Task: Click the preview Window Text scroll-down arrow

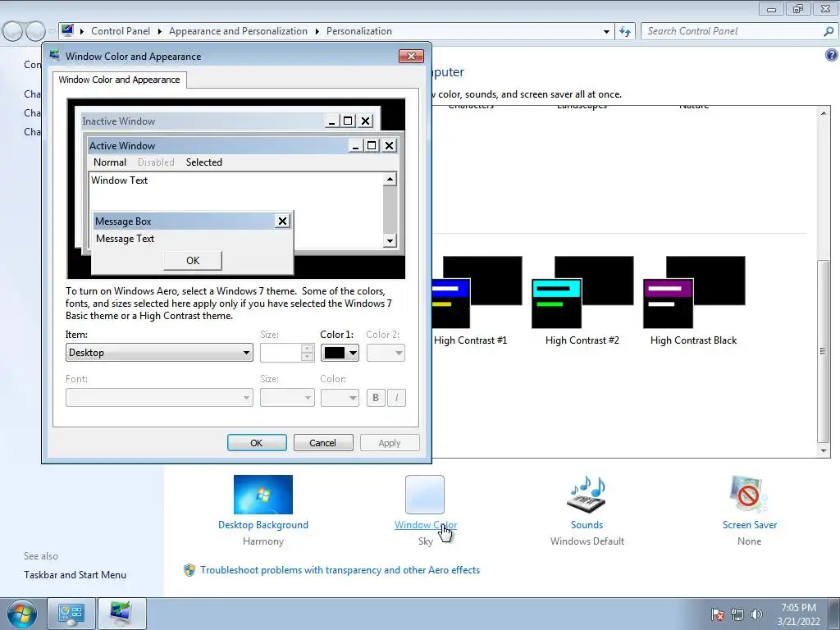Action: click(x=390, y=240)
